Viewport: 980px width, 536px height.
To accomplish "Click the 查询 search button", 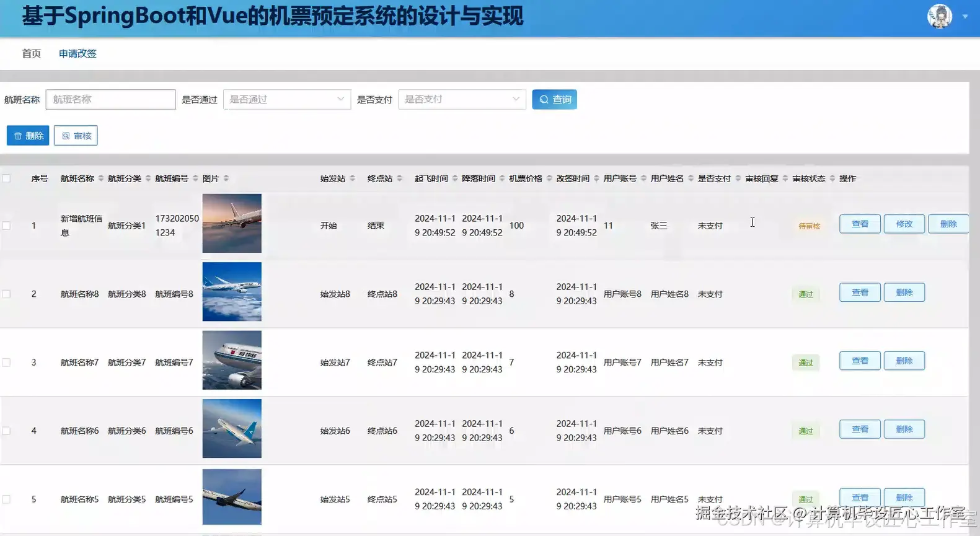I will [x=554, y=99].
